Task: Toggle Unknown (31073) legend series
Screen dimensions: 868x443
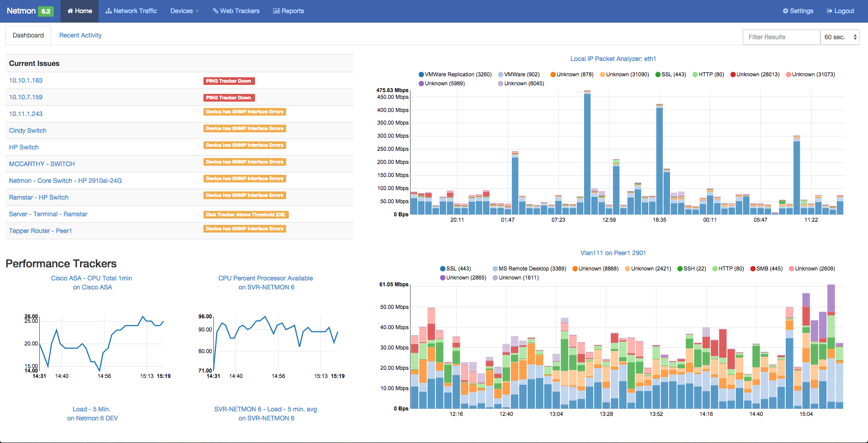Action: pyautogui.click(x=811, y=75)
